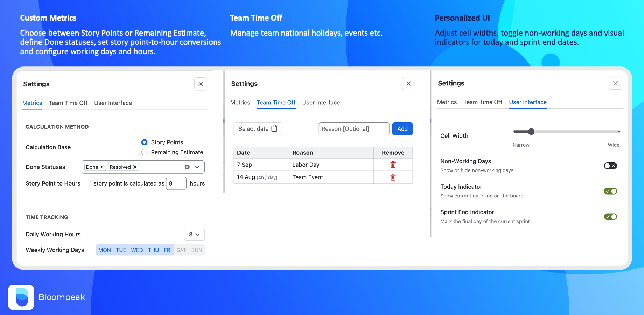The image size is (644, 315).
Task: Open the Select date picker
Action: 258,129
